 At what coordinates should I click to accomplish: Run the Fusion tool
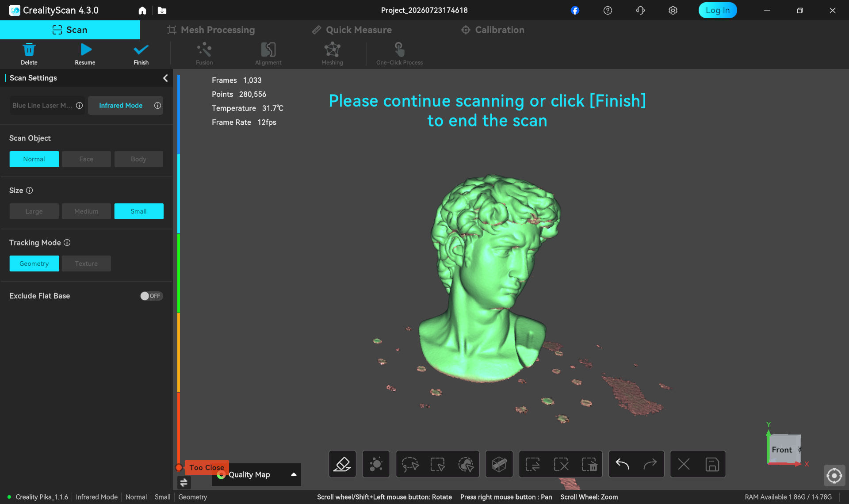[x=204, y=50]
